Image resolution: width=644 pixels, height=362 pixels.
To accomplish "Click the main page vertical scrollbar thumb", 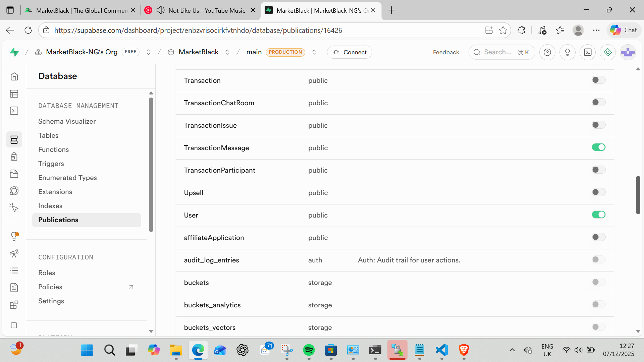I will (x=638, y=195).
